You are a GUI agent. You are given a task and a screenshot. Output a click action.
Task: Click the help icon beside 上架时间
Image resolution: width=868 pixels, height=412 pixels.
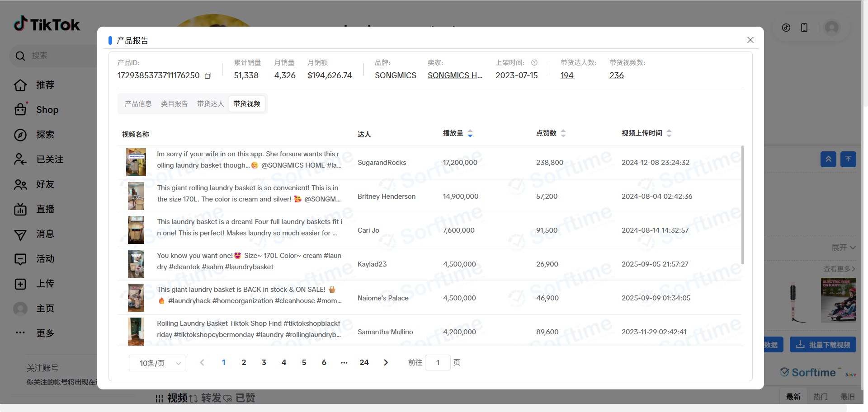(534, 63)
